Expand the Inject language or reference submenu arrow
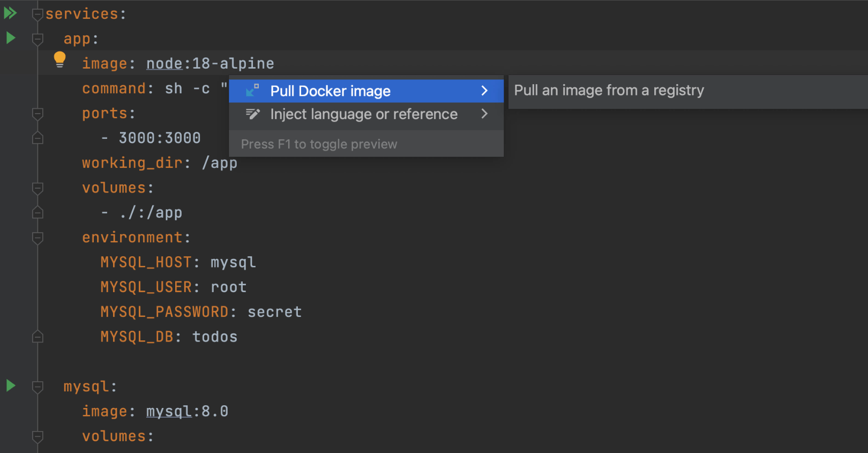868x453 pixels. [x=484, y=114]
